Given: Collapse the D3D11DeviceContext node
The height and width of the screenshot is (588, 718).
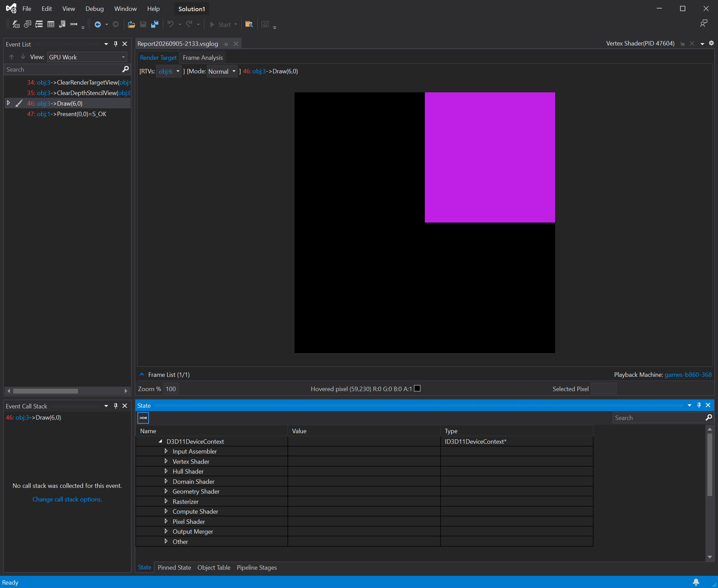Looking at the screenshot, I should 160,441.
